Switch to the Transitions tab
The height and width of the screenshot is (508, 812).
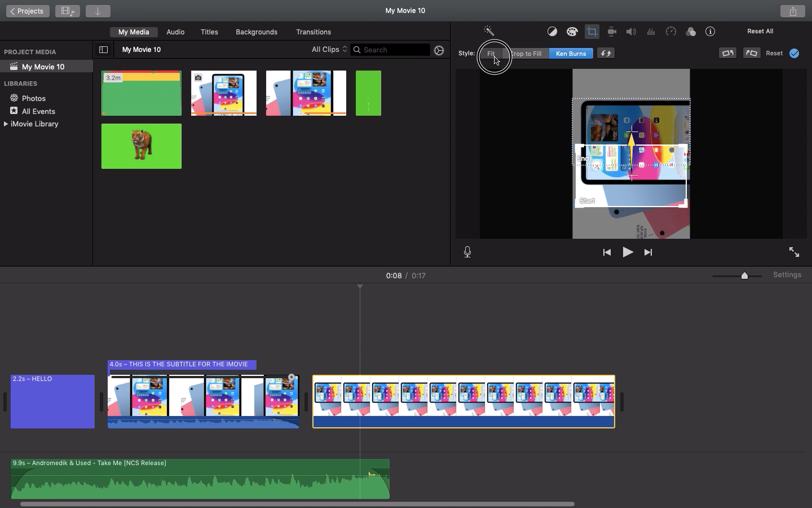(314, 32)
